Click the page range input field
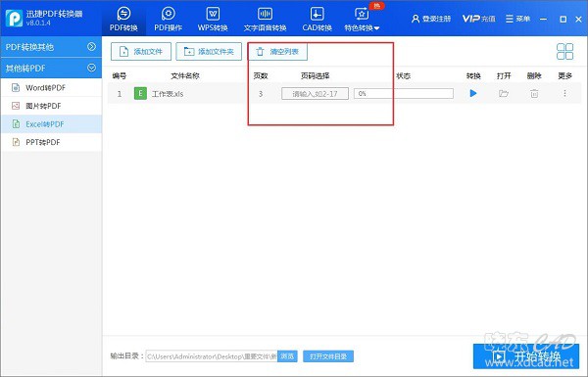This screenshot has height=377, width=588. [x=315, y=94]
